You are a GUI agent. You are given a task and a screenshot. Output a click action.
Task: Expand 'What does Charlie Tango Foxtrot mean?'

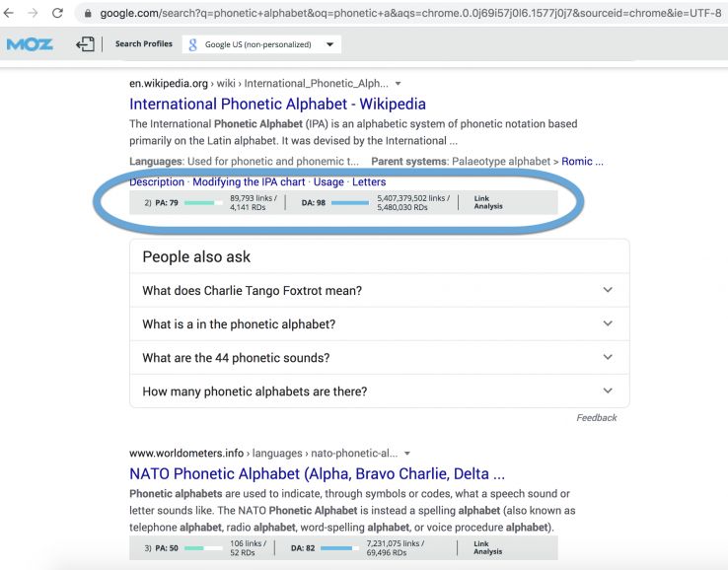pyautogui.click(x=379, y=290)
